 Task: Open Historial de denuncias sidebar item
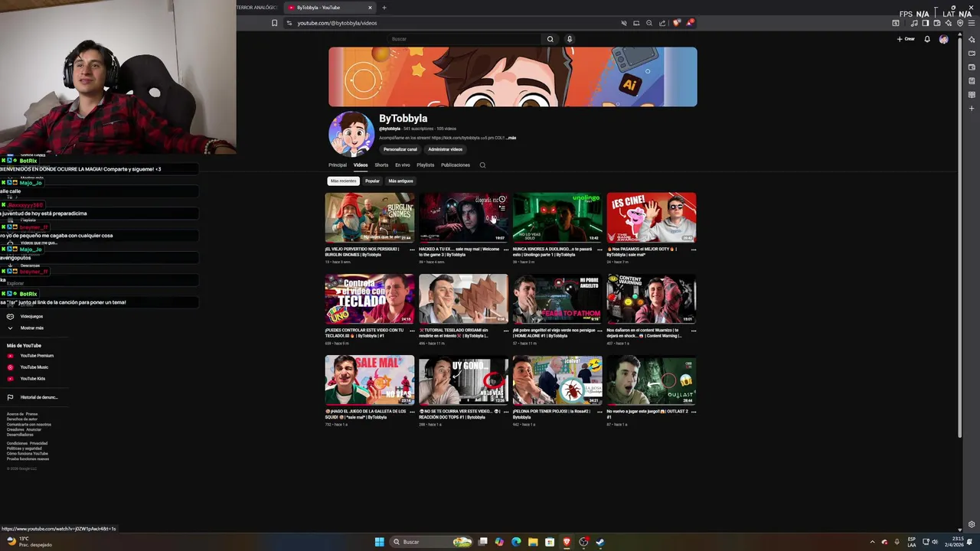click(x=38, y=397)
